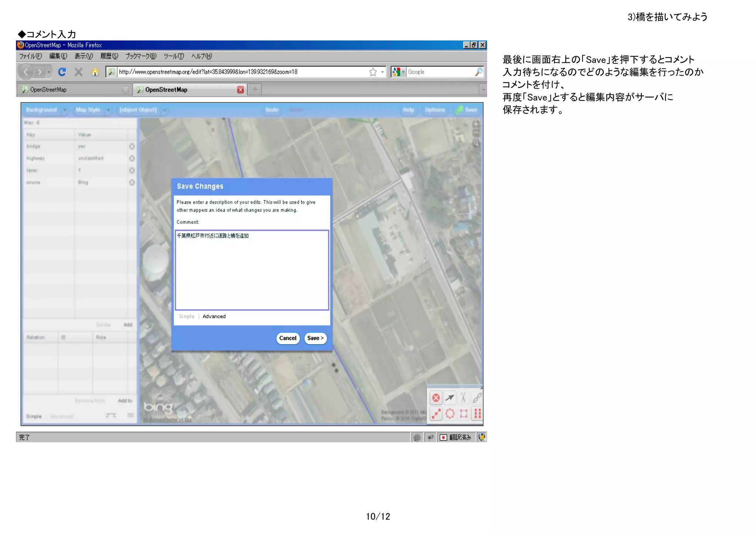This screenshot has height=534, width=756.
Task: Click the make circular tool icon
Action: click(x=450, y=414)
